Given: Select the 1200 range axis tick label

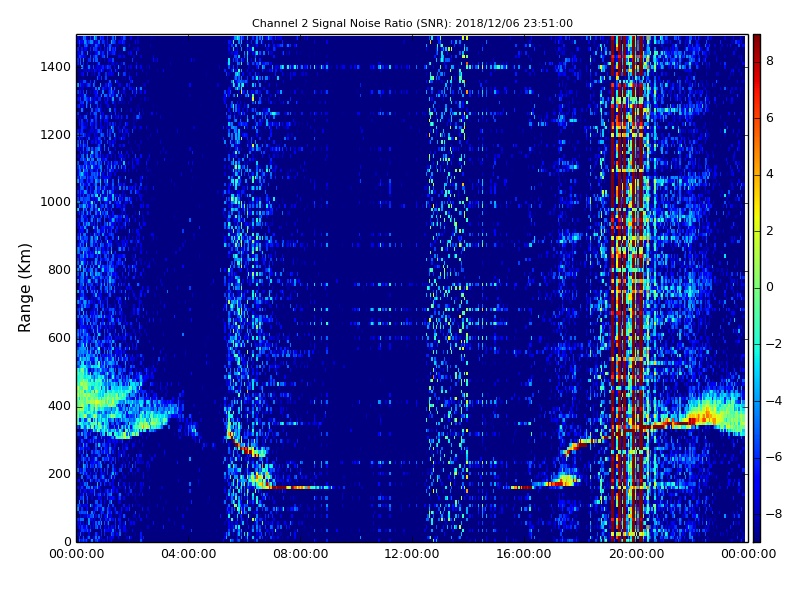Looking at the screenshot, I should point(54,135).
